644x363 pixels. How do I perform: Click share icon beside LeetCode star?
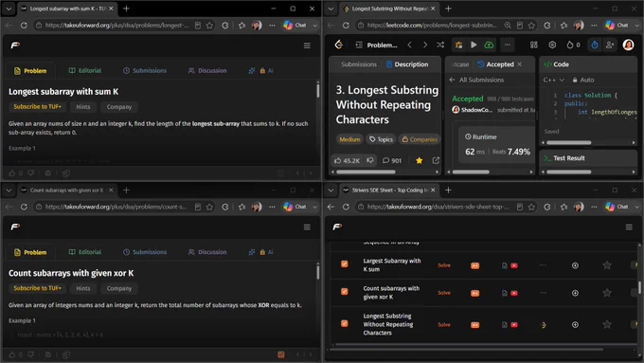click(x=436, y=160)
